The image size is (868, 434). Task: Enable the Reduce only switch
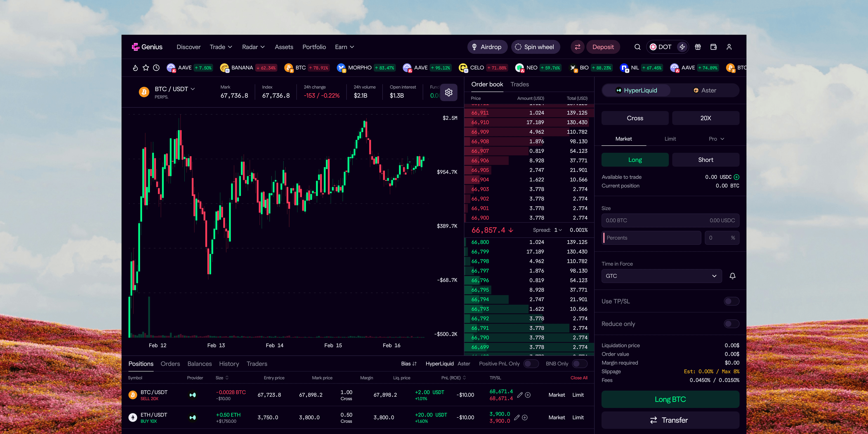click(x=731, y=324)
